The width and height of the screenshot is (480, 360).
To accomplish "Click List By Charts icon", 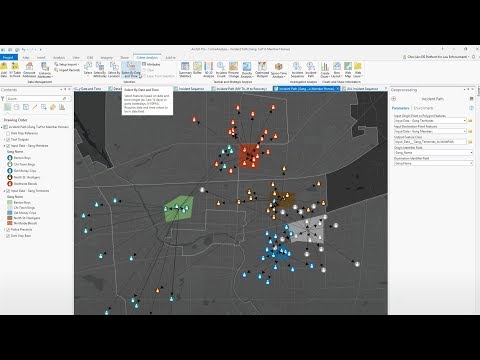I will 62,107.
